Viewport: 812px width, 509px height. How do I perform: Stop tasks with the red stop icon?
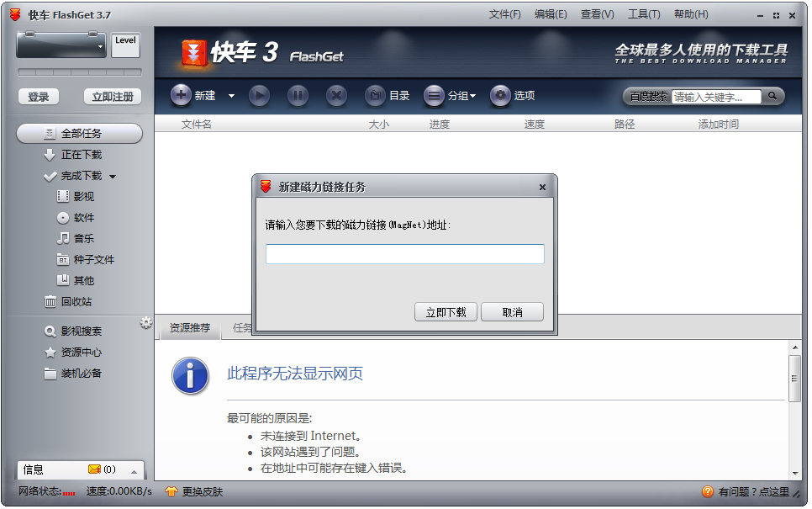coord(336,96)
